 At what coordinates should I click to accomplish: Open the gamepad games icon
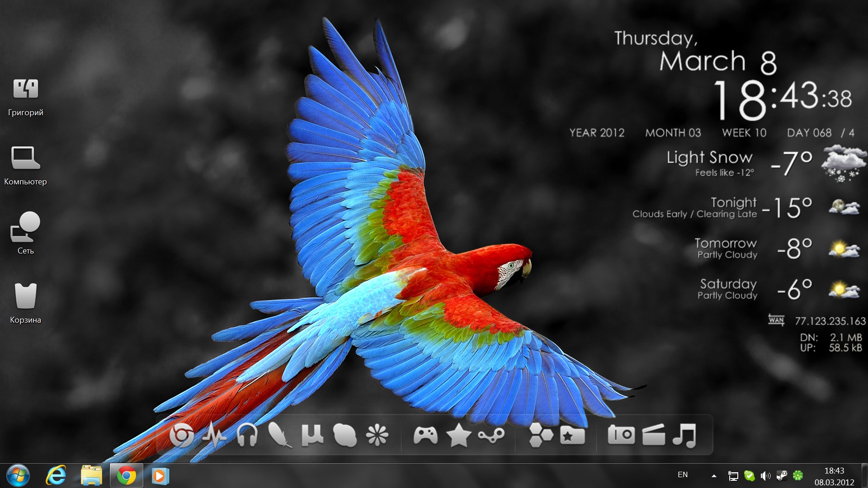(x=425, y=436)
